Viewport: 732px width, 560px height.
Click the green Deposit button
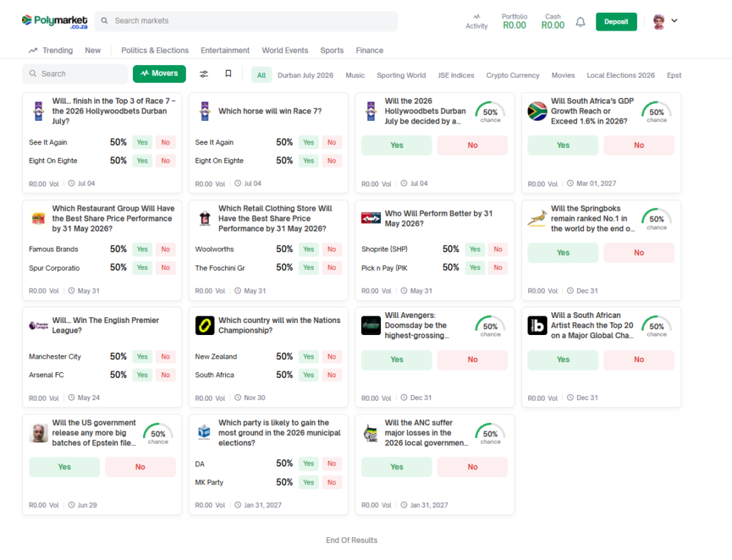pyautogui.click(x=616, y=22)
